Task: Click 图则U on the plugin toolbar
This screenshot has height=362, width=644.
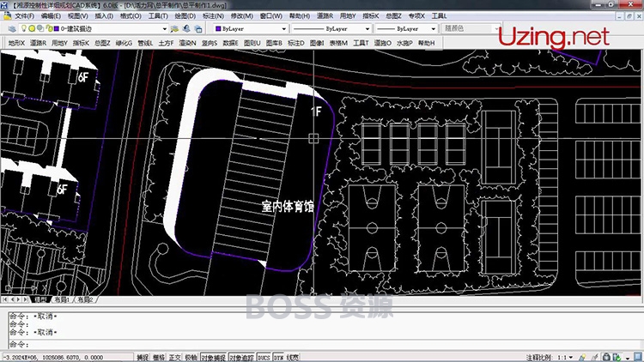Action: click(252, 43)
